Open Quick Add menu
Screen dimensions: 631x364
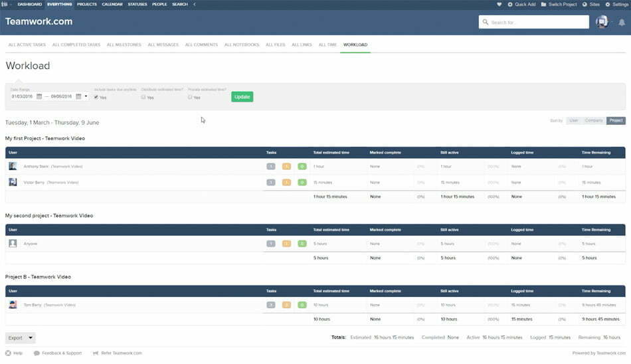pyautogui.click(x=521, y=4)
